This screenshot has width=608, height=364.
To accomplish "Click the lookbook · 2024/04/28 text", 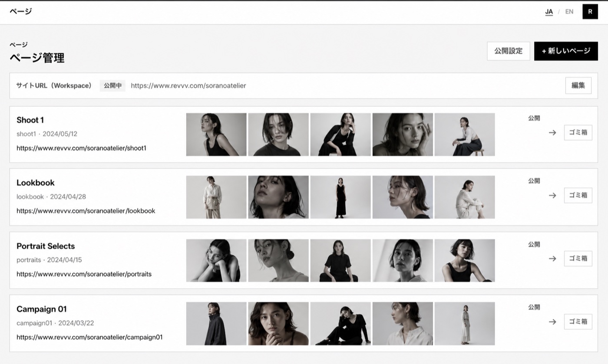I will tap(51, 197).
